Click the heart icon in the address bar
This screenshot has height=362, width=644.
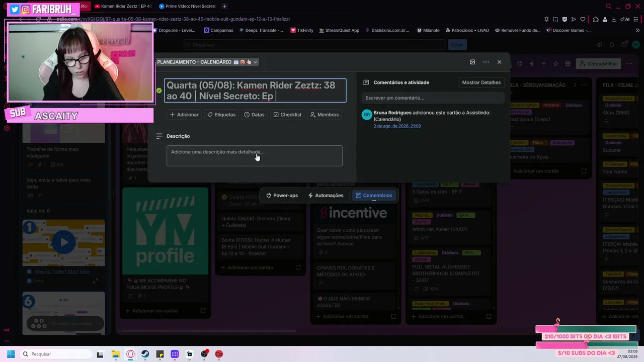pos(583,19)
